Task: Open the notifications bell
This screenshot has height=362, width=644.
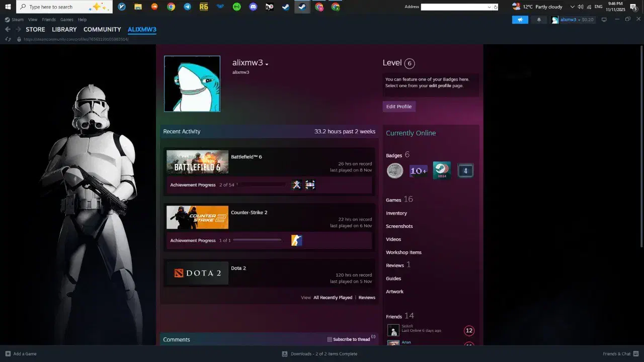Action: click(x=539, y=20)
